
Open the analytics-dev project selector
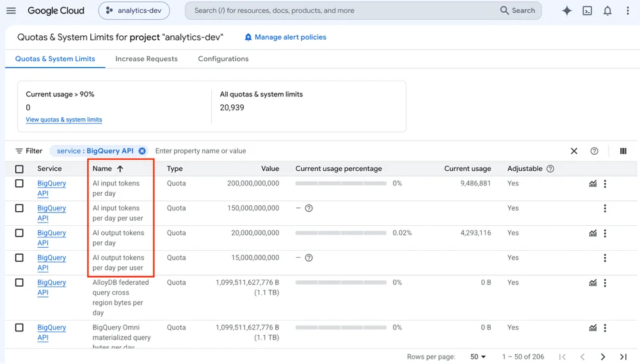tap(134, 11)
